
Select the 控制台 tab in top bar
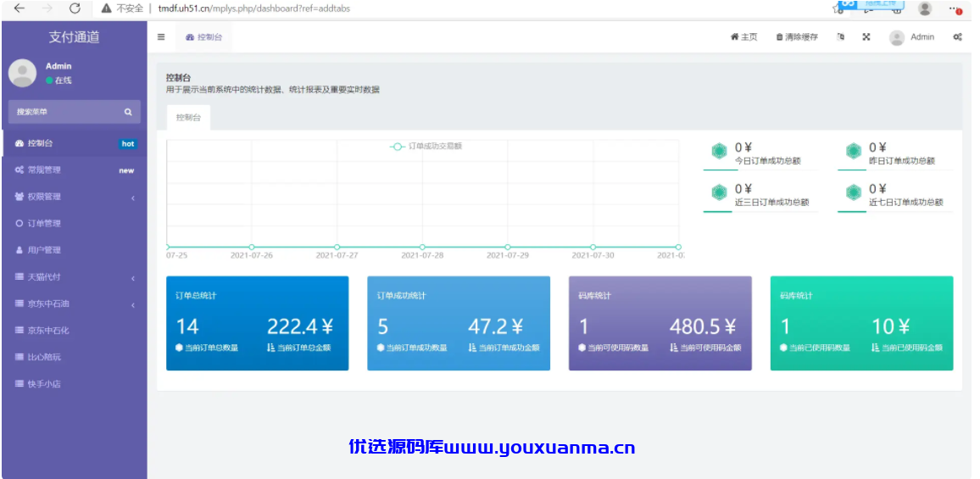(x=203, y=37)
